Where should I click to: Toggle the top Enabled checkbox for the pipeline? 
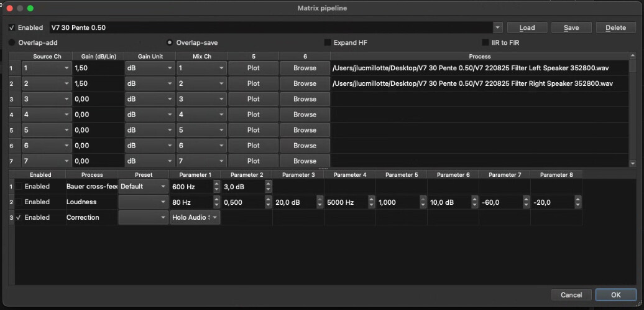pos(12,28)
